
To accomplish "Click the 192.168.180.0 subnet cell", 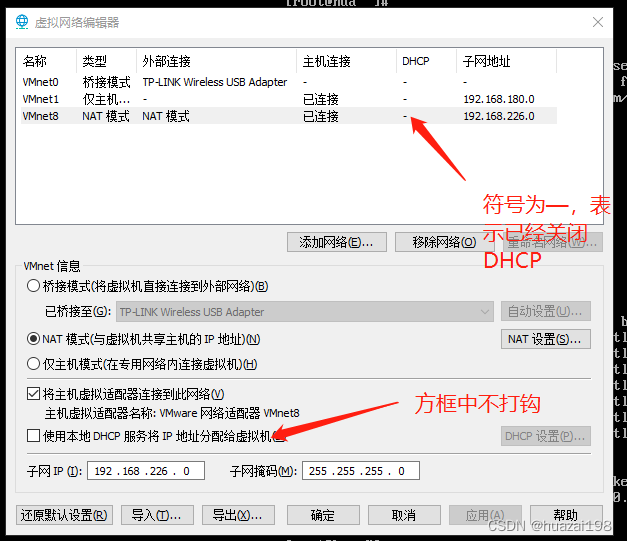I will click(x=499, y=99).
